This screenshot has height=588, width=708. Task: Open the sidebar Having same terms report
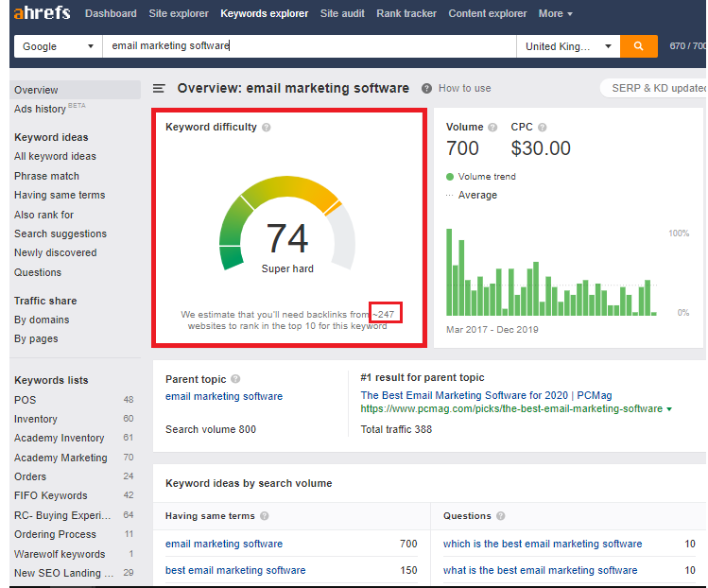coord(60,195)
